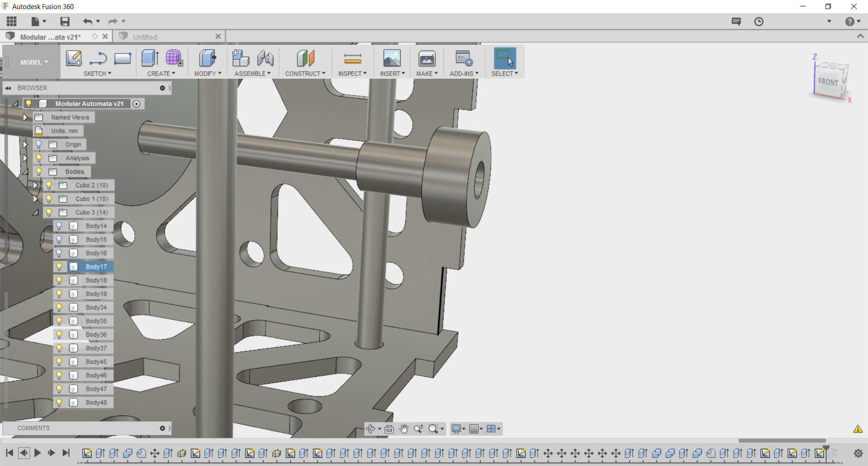This screenshot has width=868, height=466.
Task: Click the Add-Ins scripts icon
Action: (x=464, y=58)
